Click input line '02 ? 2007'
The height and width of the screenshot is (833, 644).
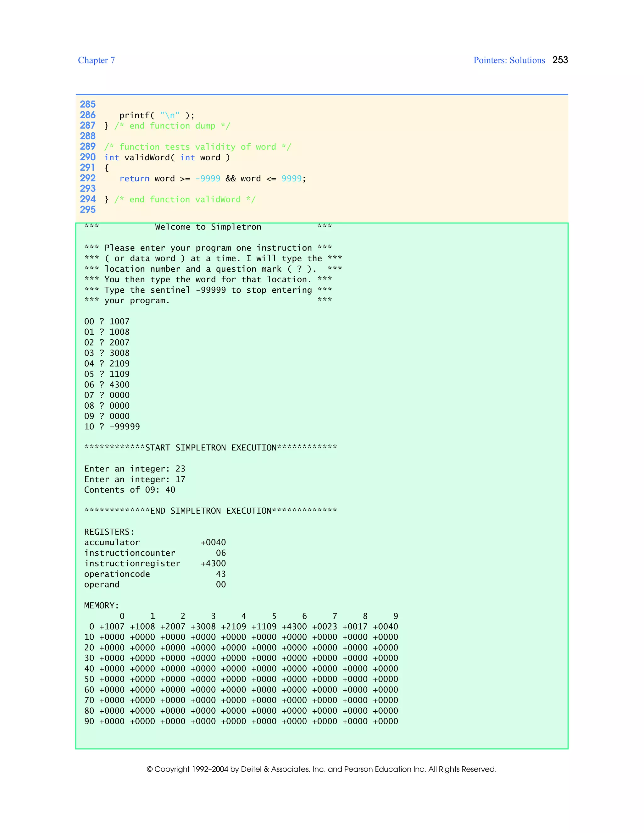[x=107, y=343]
